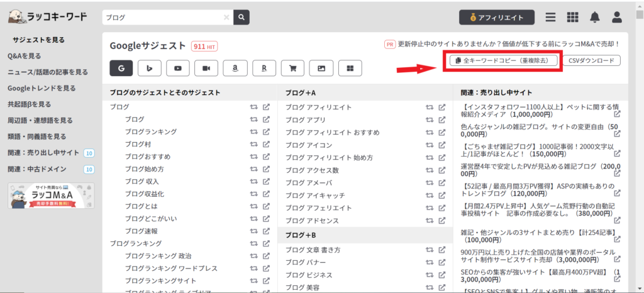The height and width of the screenshot is (293, 644).
Task: Click keyword ブログ始め方
Action: (x=145, y=169)
